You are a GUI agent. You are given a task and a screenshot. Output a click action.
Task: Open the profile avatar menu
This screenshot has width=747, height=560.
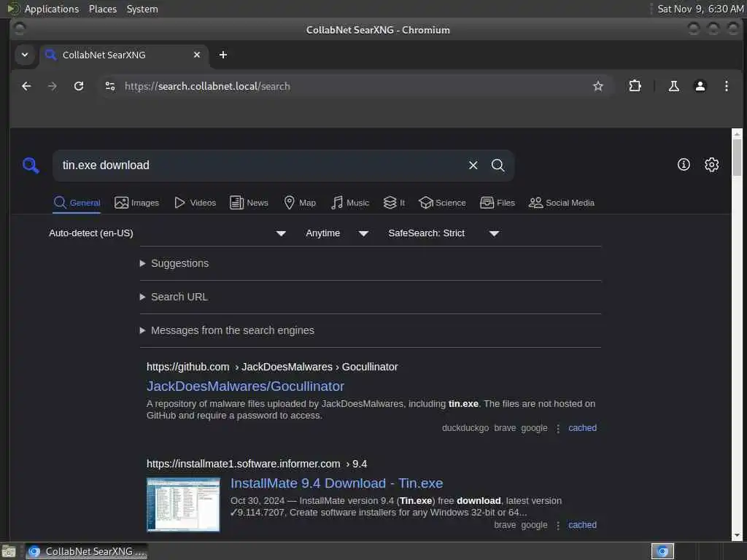[x=700, y=86]
